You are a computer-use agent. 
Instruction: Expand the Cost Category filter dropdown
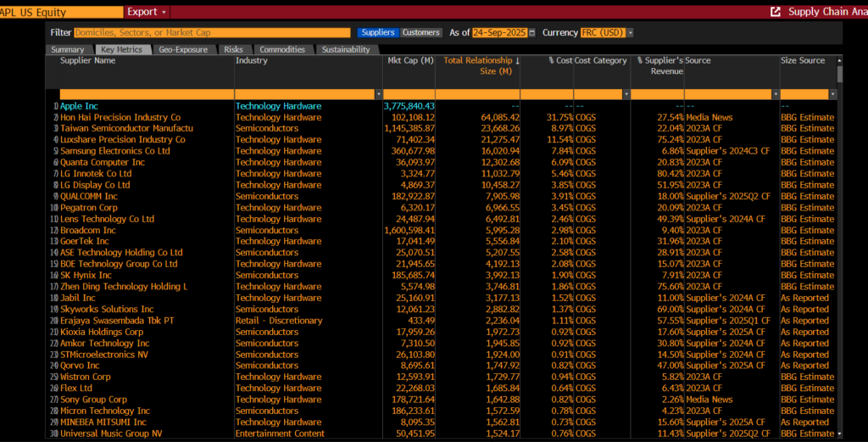626,93
